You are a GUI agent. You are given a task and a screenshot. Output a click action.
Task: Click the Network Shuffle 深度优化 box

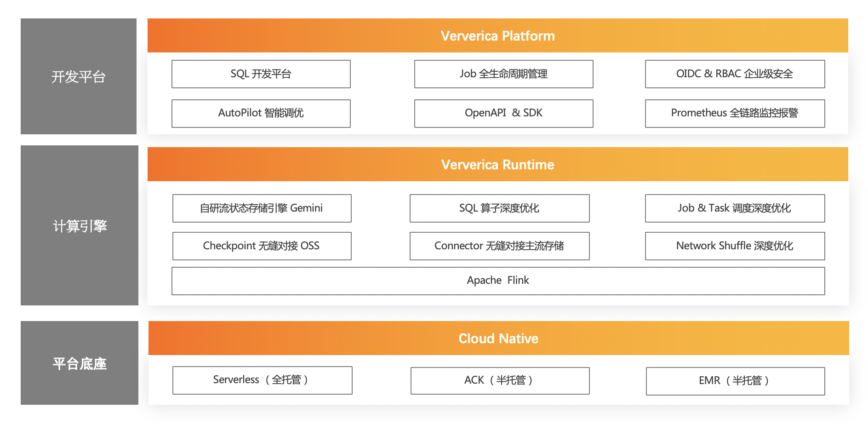coord(735,246)
